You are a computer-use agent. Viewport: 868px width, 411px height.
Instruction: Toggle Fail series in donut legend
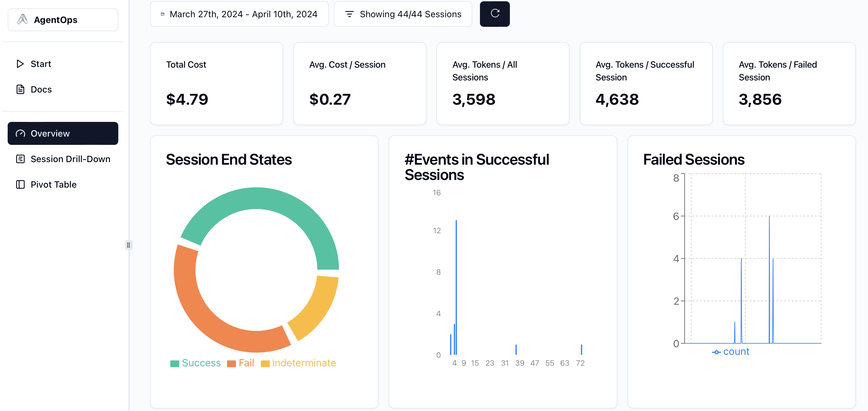[x=240, y=363]
